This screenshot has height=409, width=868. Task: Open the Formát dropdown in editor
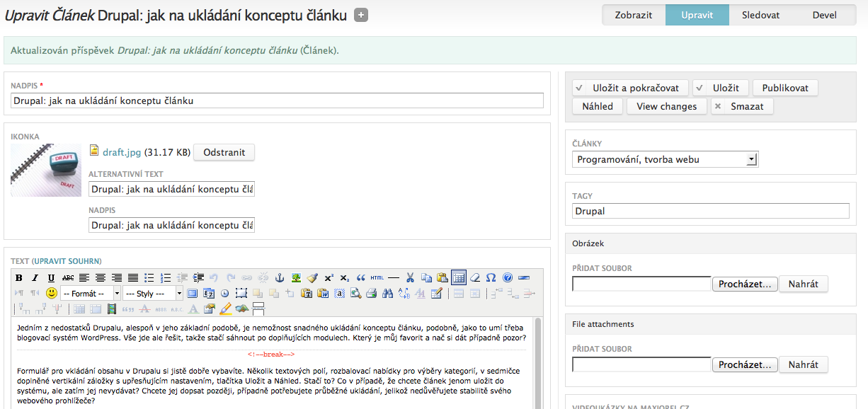click(91, 293)
